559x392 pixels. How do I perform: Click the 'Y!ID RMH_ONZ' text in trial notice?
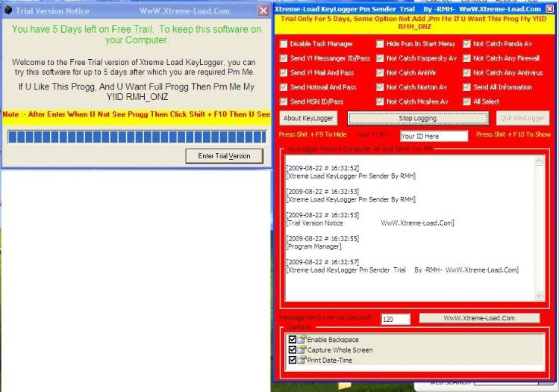(137, 96)
